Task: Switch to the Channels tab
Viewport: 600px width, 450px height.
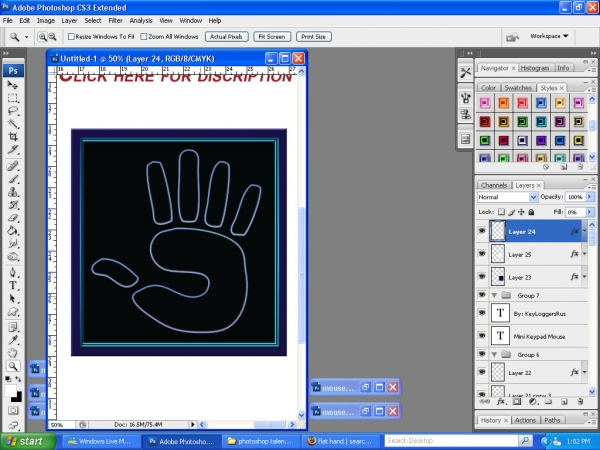Action: coord(494,185)
